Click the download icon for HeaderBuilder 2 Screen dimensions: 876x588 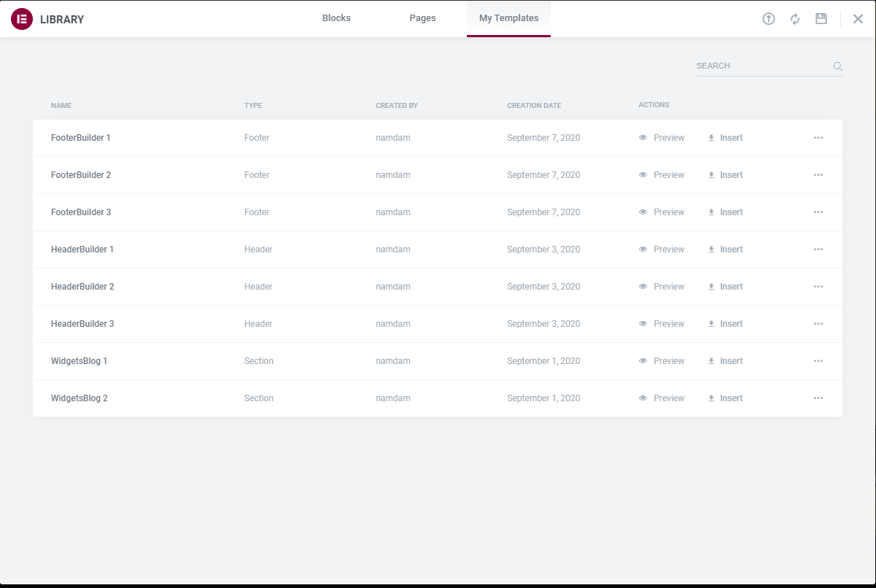(x=711, y=287)
